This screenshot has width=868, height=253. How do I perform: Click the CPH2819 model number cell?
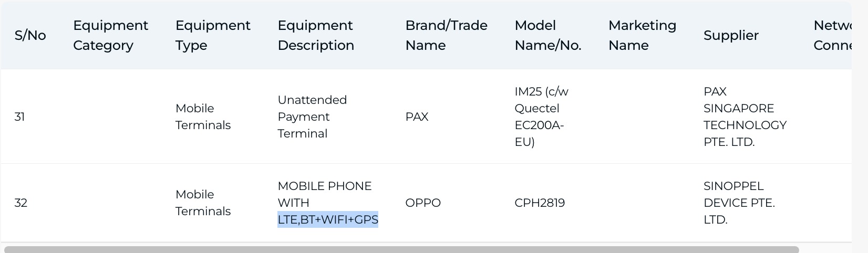click(x=540, y=203)
